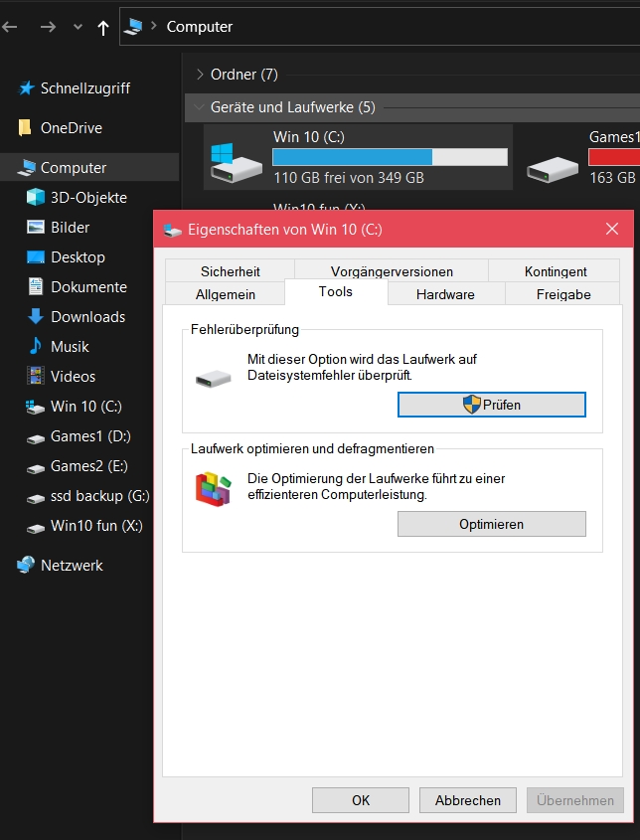The width and height of the screenshot is (640, 840).
Task: Switch to the Kontingent tab
Action: (x=556, y=271)
